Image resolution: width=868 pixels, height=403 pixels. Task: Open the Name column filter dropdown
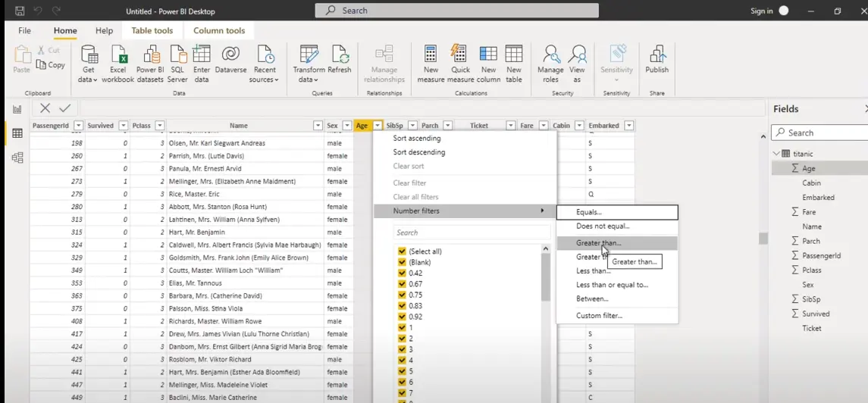318,126
